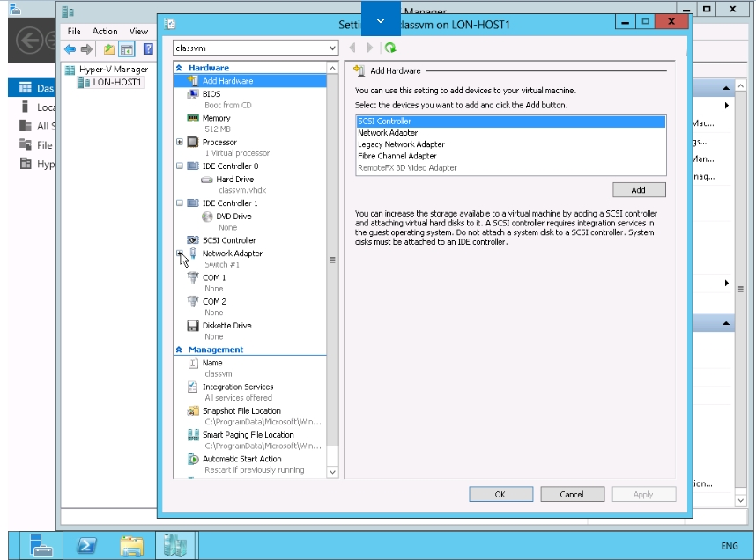Open the Action menu in Hyper-V Manager
The image size is (756, 560).
[105, 32]
